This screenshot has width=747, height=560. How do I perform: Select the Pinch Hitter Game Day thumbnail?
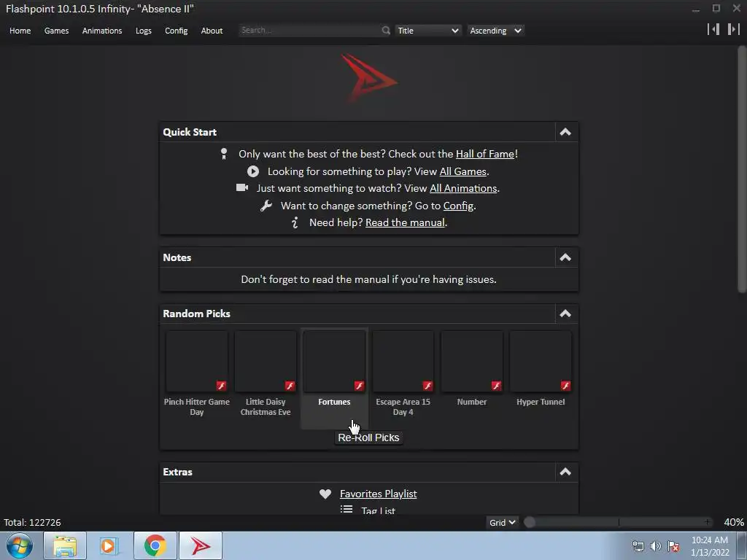197,362
